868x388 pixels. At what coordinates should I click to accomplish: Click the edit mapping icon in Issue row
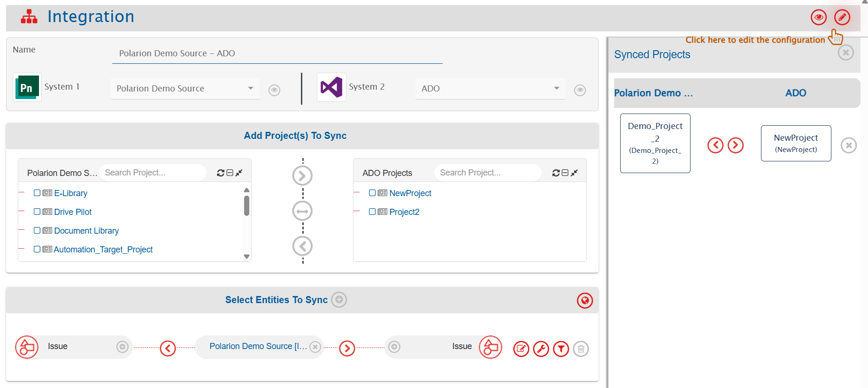[521, 349]
